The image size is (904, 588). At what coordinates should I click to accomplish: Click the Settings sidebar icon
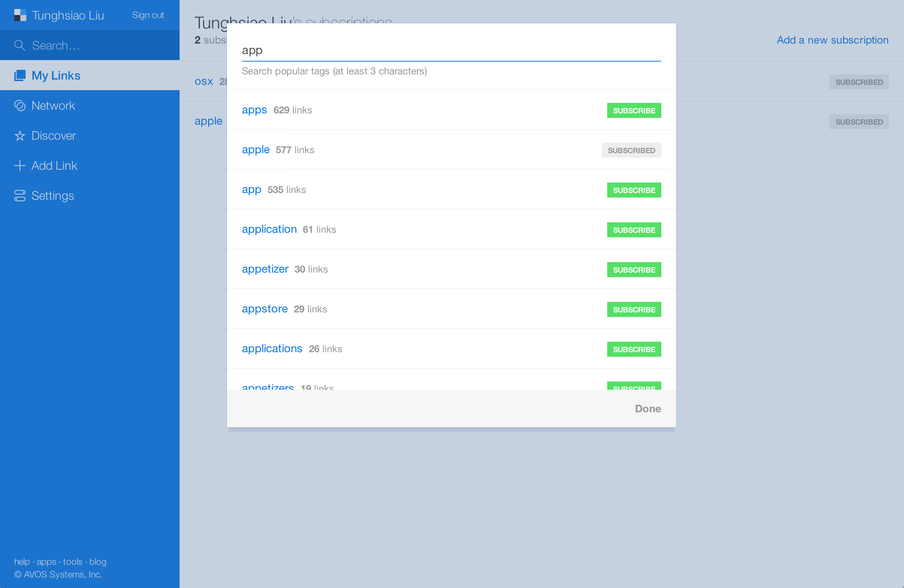click(20, 196)
